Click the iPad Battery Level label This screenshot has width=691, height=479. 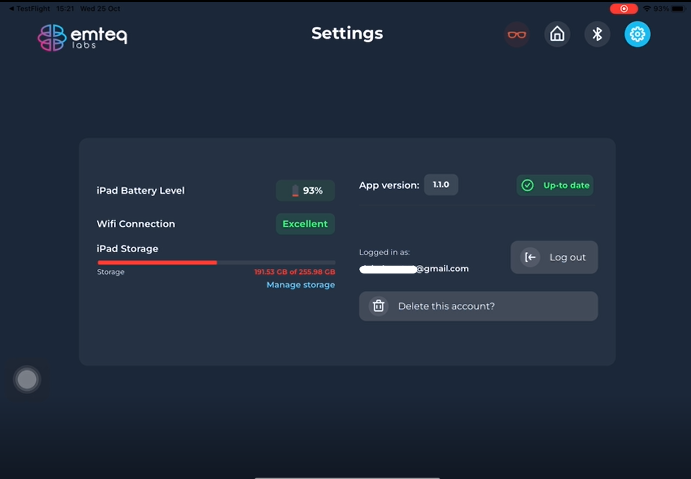141,191
